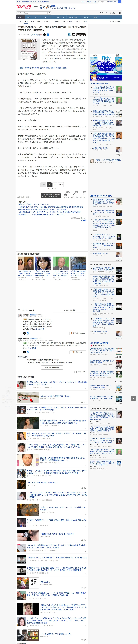Screen dimensions: 138x644
Task: Select the トップ navigation tab
Action: 20,17
